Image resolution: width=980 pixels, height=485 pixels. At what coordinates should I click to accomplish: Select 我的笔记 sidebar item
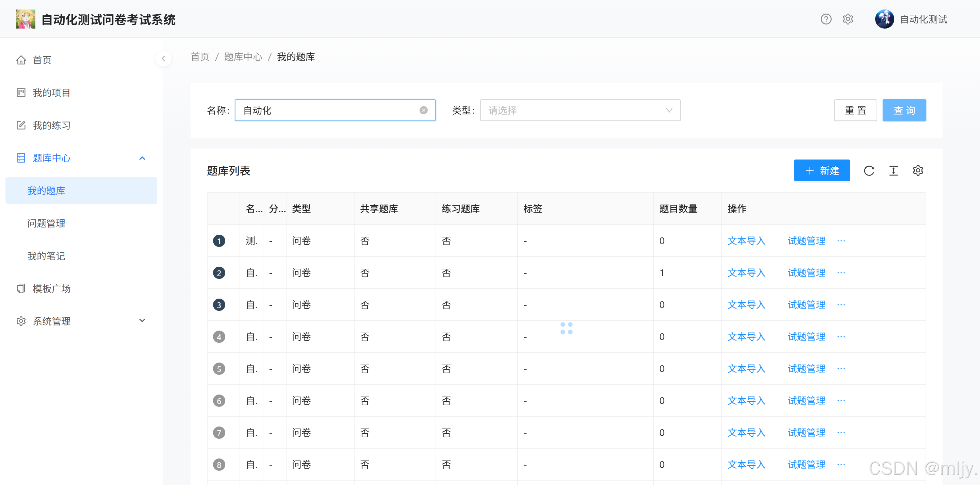pos(46,256)
